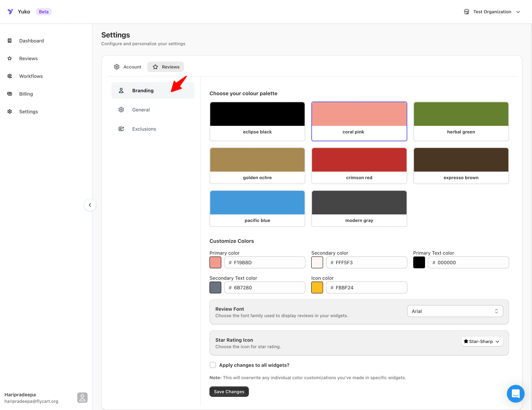Open Workflows via its sidebar icon

click(10, 76)
